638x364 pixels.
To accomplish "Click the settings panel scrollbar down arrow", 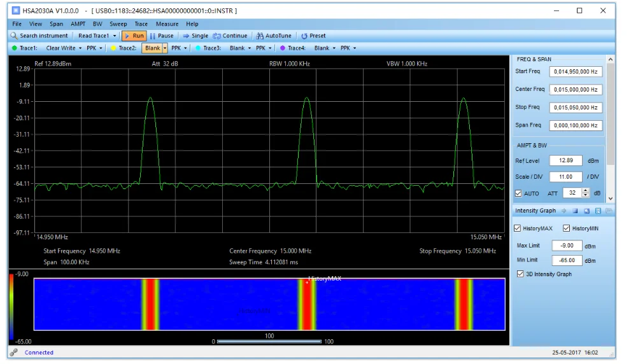I will click(611, 199).
